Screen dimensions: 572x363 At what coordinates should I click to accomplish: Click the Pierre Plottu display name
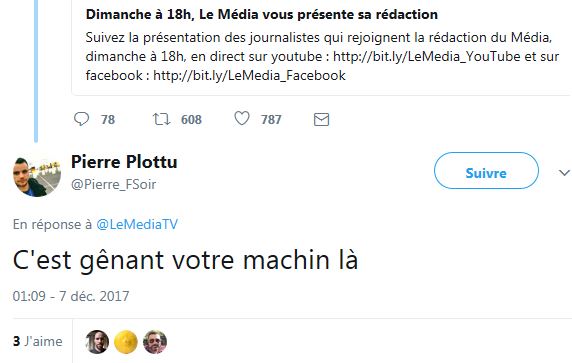coord(124,162)
